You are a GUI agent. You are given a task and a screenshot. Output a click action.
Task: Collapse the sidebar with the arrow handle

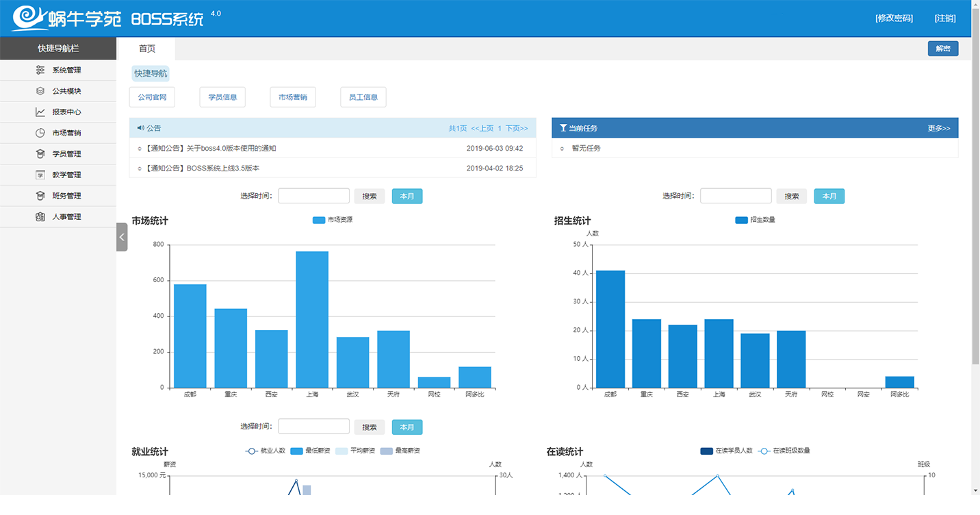point(122,237)
